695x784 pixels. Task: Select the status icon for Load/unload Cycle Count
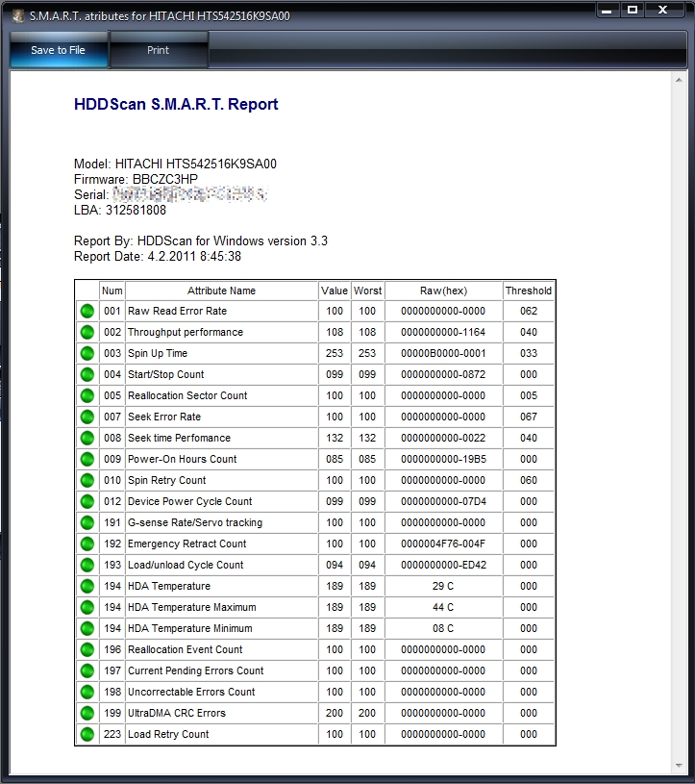tap(87, 566)
